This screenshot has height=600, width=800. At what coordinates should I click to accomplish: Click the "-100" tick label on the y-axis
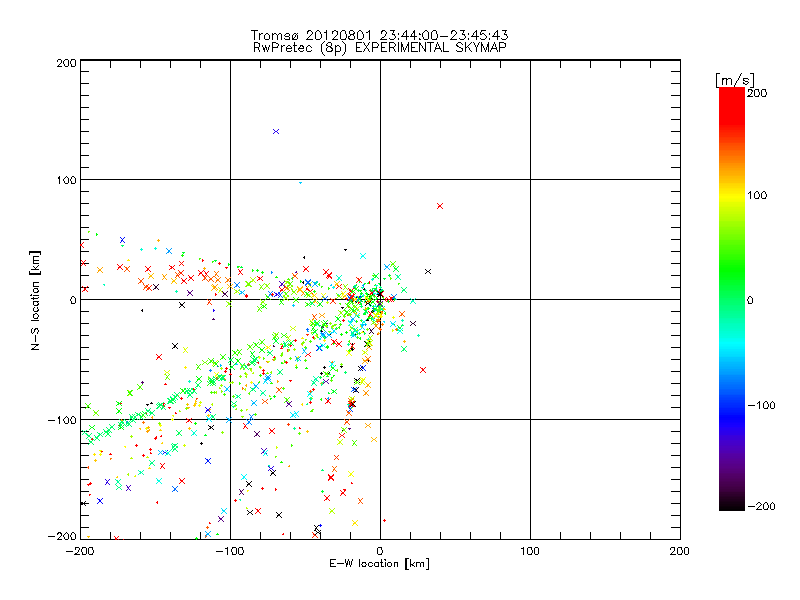62,419
